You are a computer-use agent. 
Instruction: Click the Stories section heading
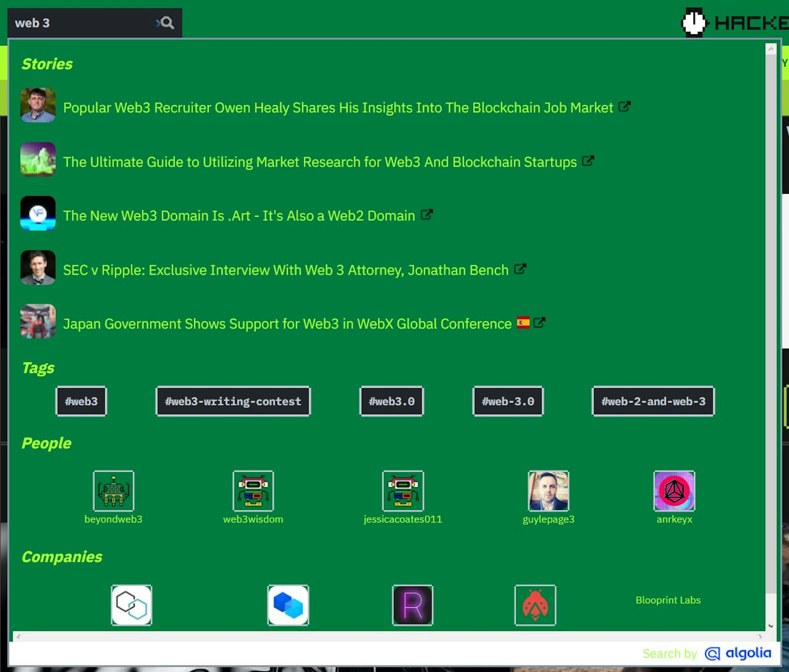47,64
